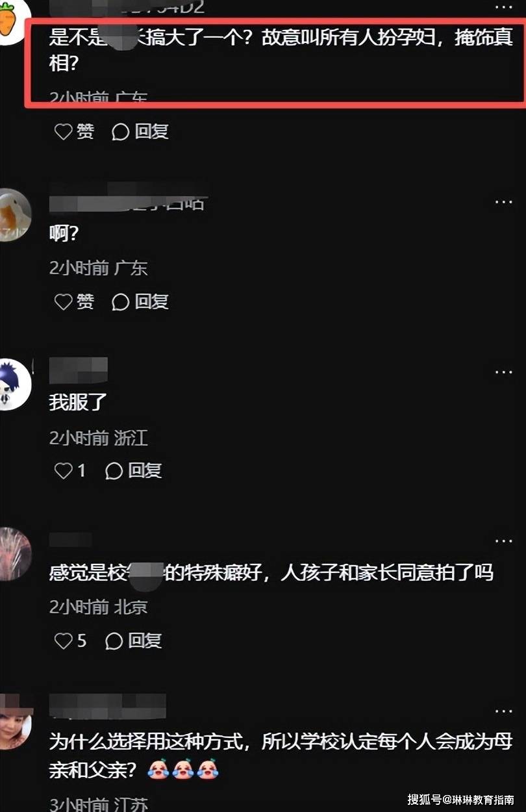The image size is (526, 812).
Task: Click the 搜狐号@琳琳教育指南 watermark
Action: point(461,798)
